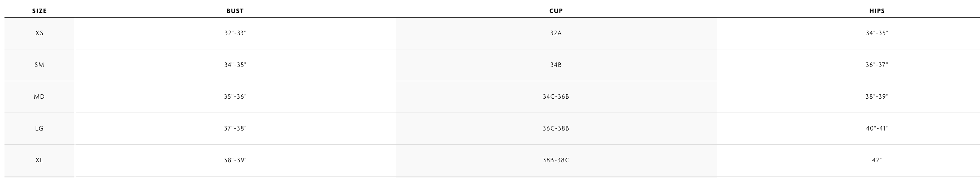
Task: Click the 38"-39" bust value for XL
Action: [235, 160]
